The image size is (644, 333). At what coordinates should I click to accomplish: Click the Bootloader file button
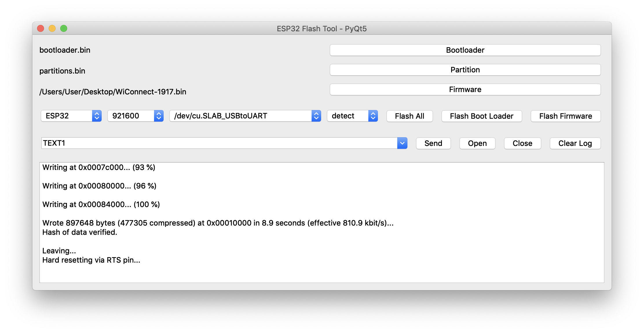465,50
